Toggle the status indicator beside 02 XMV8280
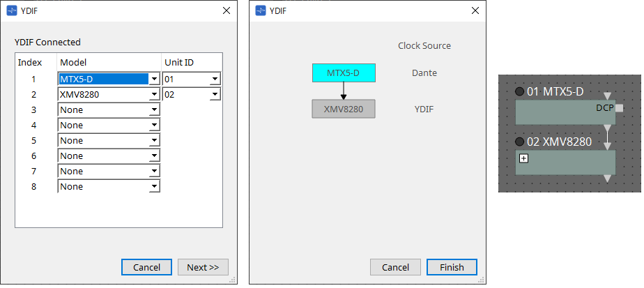Screen dimensions: 644x288 tap(519, 142)
